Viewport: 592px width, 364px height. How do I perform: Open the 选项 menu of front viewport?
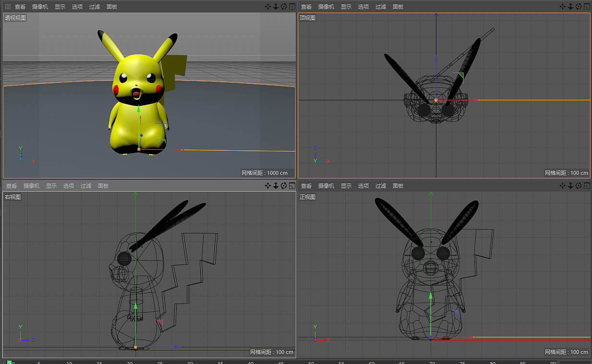pyautogui.click(x=363, y=186)
